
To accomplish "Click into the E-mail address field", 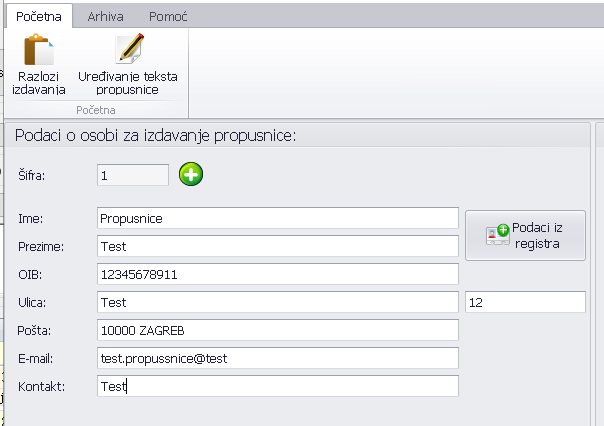I will [277, 358].
